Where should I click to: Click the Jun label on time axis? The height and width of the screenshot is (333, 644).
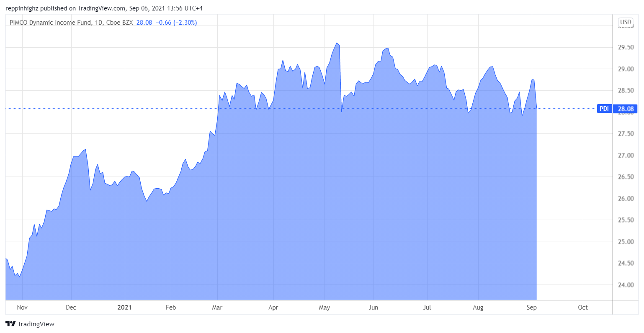point(373,307)
